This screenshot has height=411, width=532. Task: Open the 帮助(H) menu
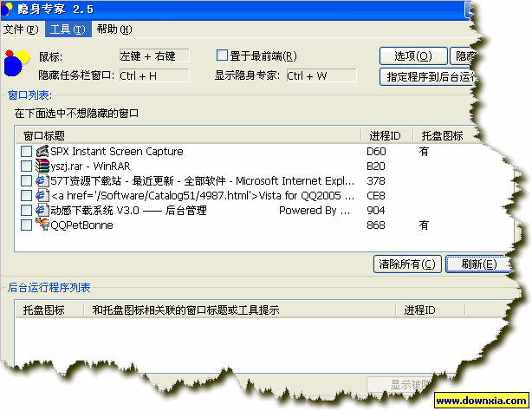[114, 29]
